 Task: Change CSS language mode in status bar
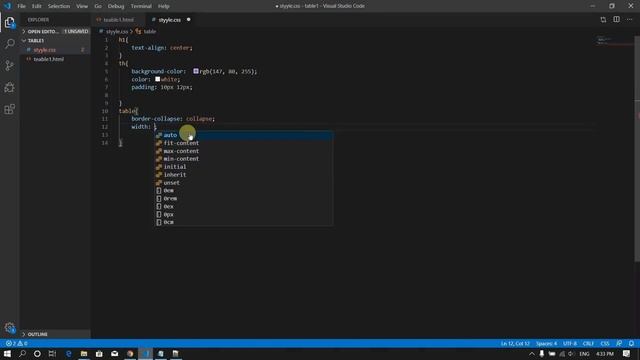(605, 344)
